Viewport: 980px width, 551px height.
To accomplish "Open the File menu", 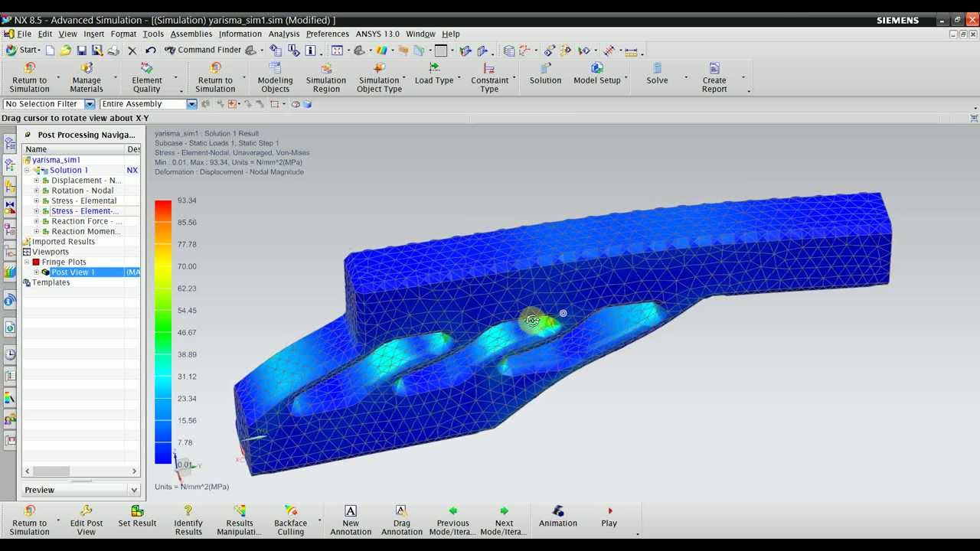I will click(24, 34).
